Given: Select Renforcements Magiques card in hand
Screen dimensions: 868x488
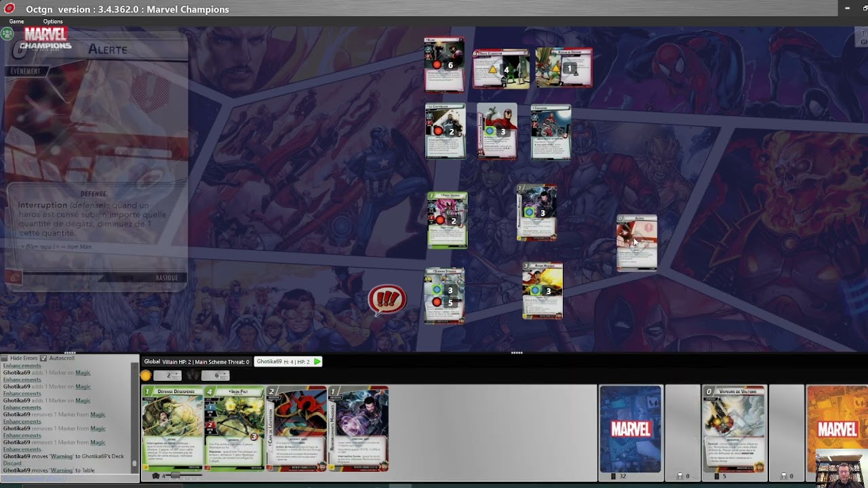Looking at the screenshot, I should (x=358, y=428).
